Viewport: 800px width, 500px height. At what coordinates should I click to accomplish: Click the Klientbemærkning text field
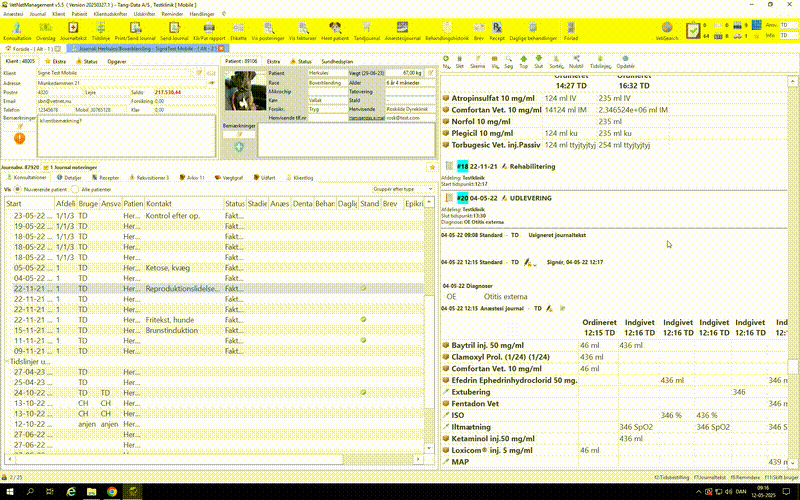click(x=127, y=136)
